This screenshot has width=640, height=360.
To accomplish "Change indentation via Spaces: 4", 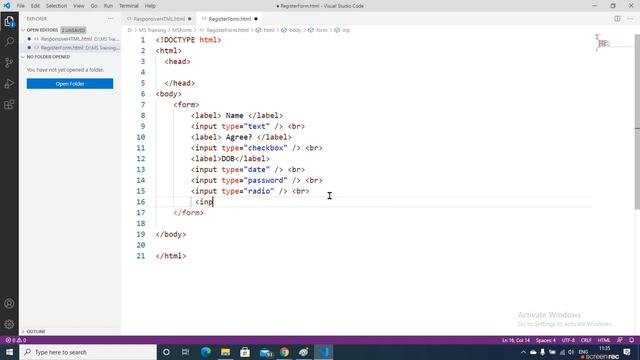I will tap(546, 340).
